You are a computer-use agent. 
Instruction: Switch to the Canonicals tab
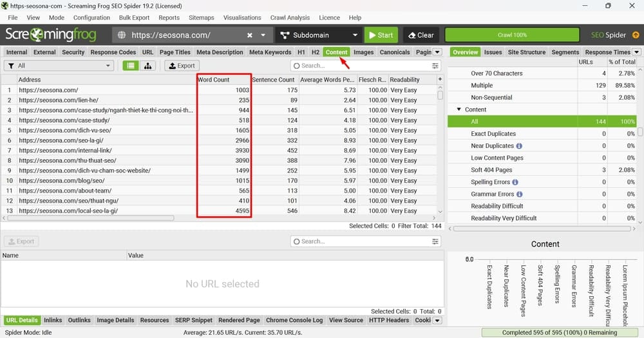(x=395, y=52)
